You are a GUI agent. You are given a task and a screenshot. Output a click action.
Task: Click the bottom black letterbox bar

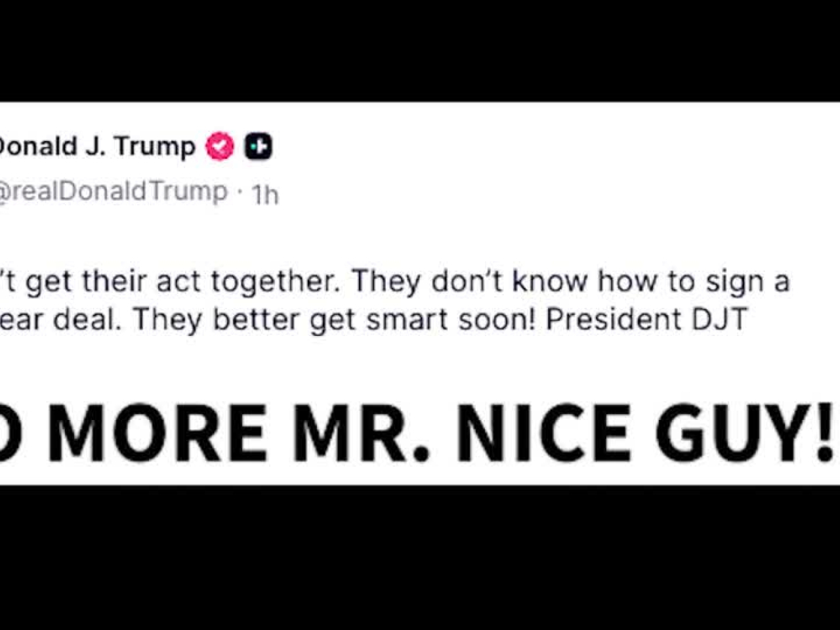(420, 558)
